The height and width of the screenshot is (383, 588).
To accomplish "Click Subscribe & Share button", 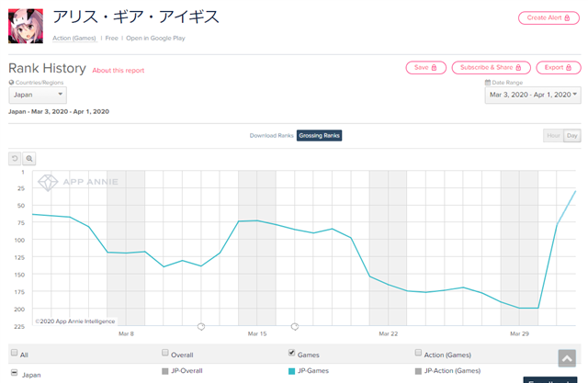I will 491,67.
